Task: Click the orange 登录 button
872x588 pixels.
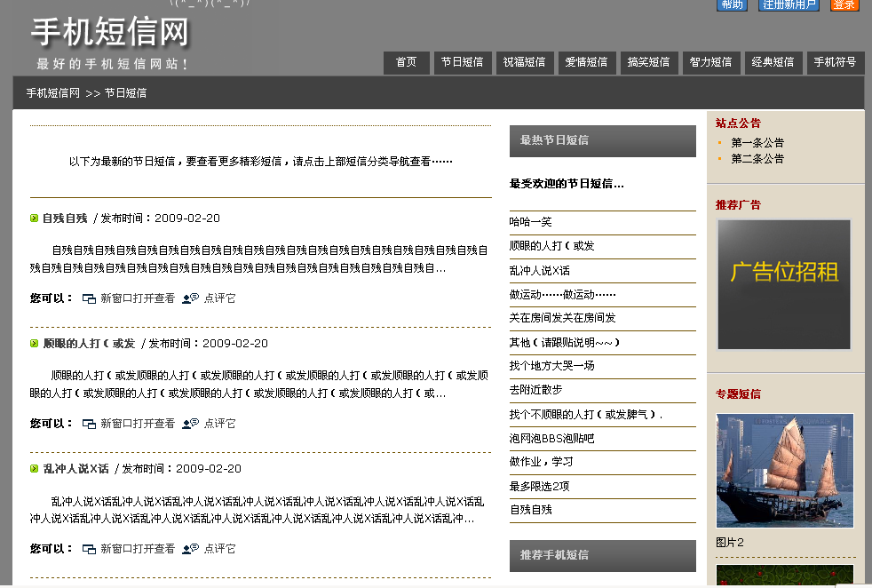Action: click(x=844, y=5)
